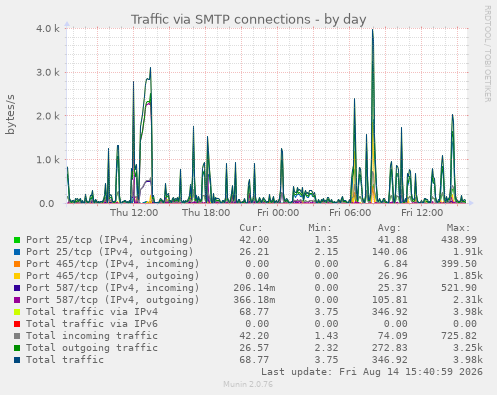Click the green Port 25/tcp incoming legend swatch
This screenshot has width=497, height=395.
click(x=17, y=240)
